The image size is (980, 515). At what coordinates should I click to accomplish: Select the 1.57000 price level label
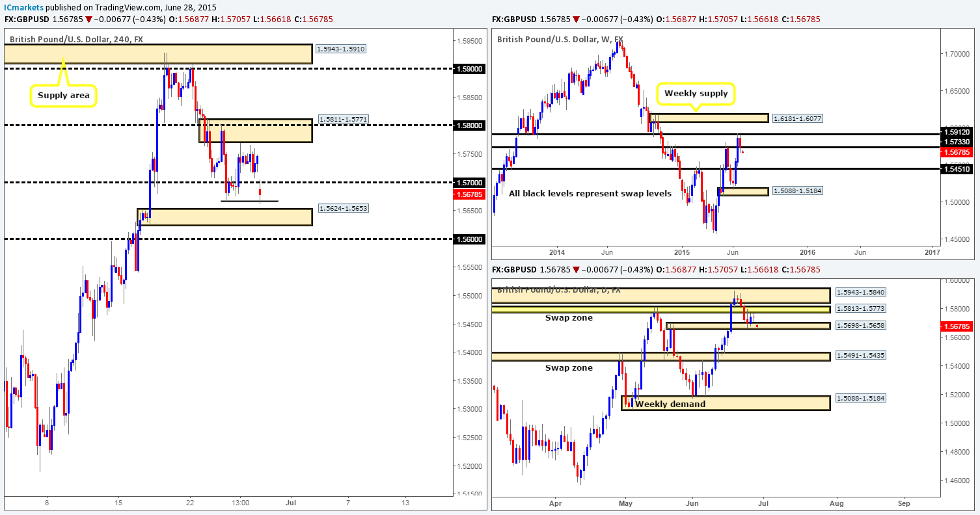[x=469, y=182]
